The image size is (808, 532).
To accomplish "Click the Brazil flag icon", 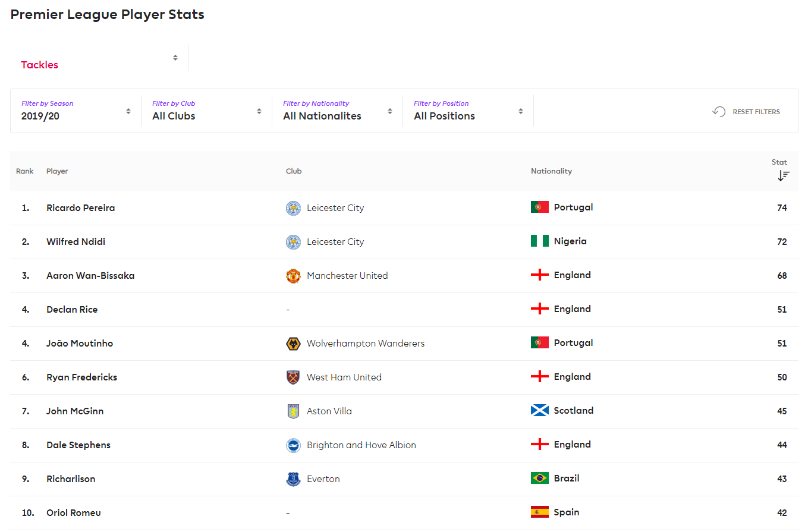I will tap(540, 478).
